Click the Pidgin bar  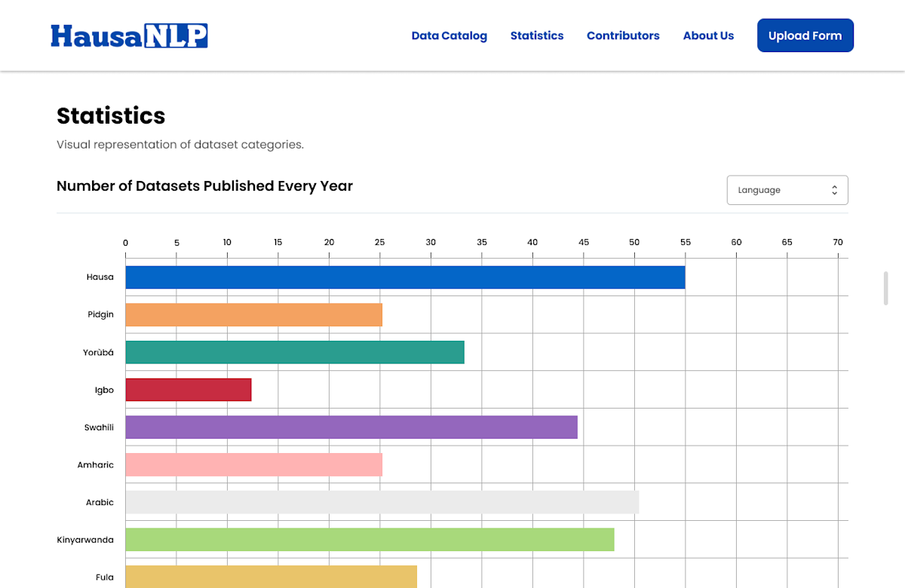pos(253,314)
